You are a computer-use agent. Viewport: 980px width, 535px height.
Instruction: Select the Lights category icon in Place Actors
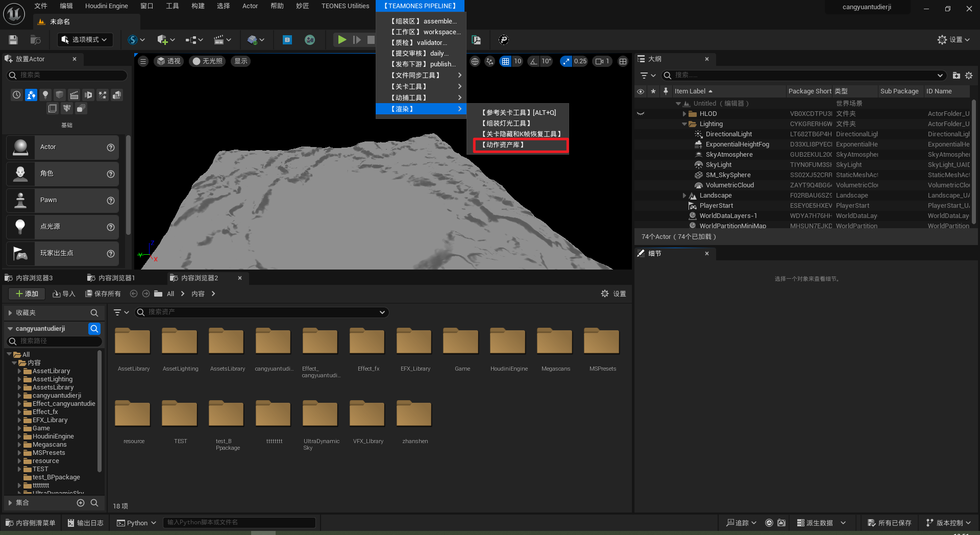pyautogui.click(x=45, y=95)
